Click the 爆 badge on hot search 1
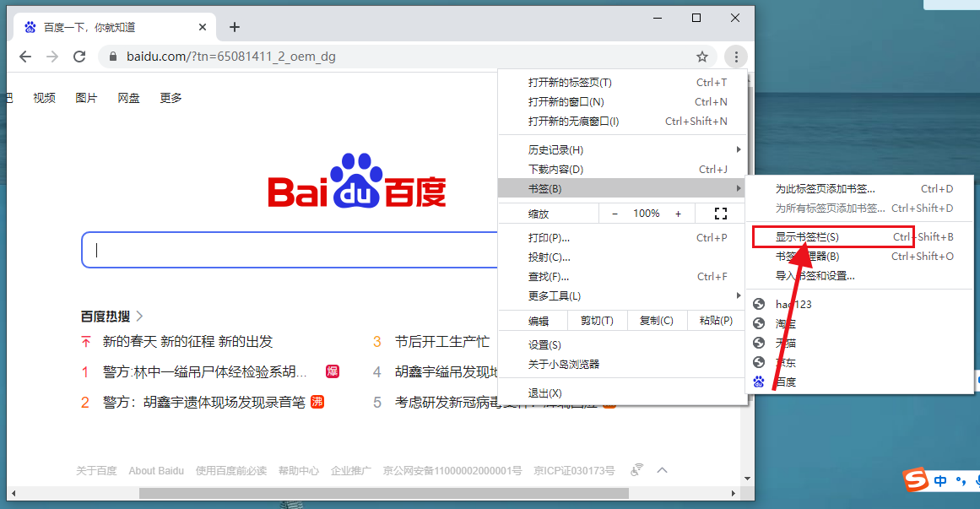 (x=333, y=371)
